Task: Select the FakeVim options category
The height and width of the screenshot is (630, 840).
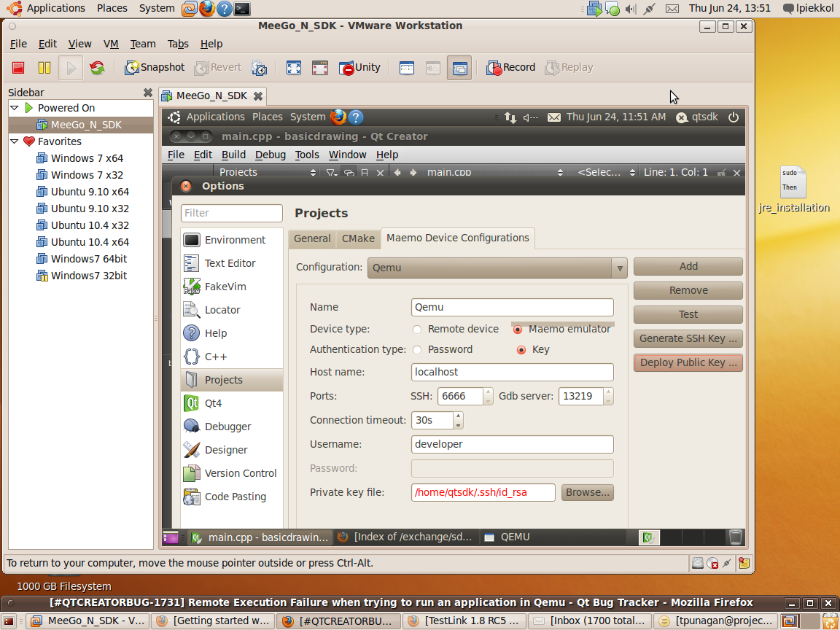Action: (x=231, y=287)
